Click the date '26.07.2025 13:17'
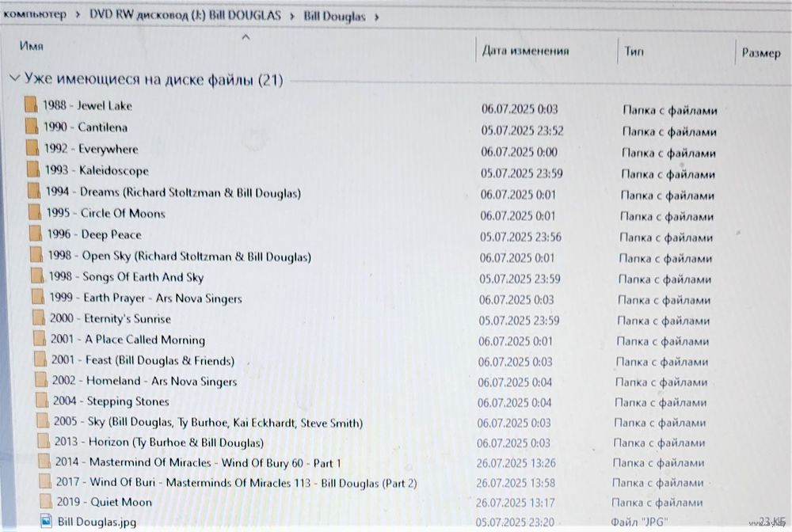Screen dimensions: 792x532 tap(516, 503)
